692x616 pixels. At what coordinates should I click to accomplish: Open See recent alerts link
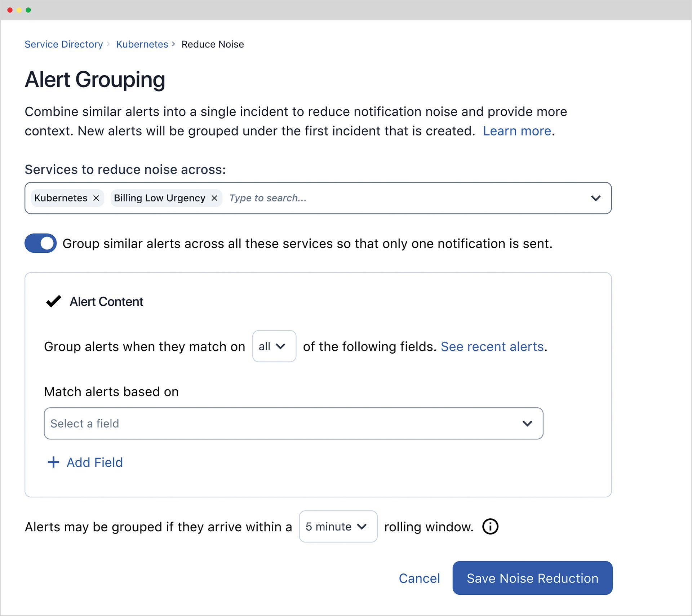point(492,346)
